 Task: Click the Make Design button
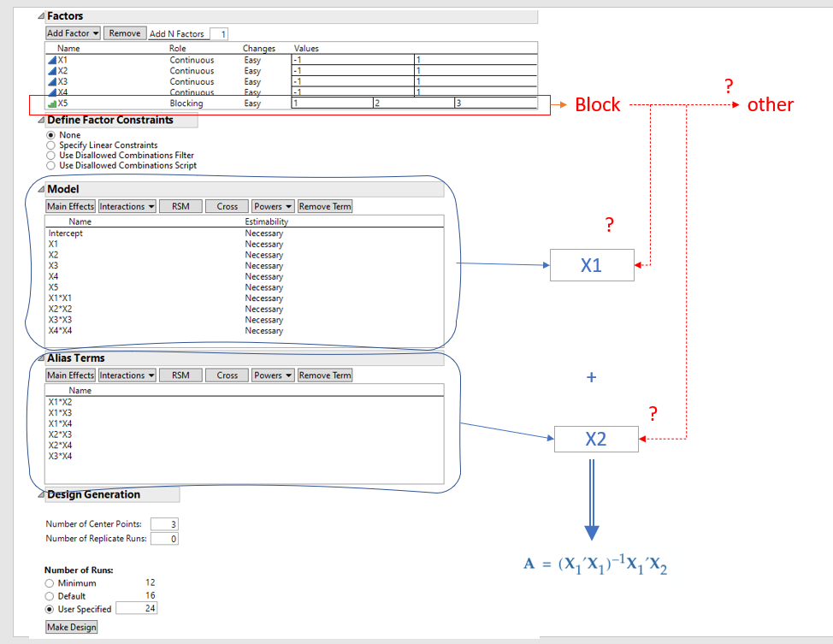[x=71, y=627]
